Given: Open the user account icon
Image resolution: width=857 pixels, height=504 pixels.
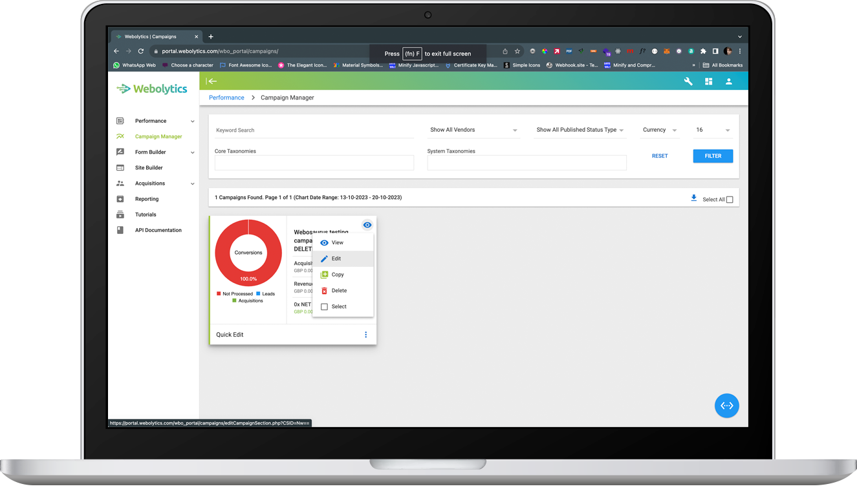Looking at the screenshot, I should (x=729, y=81).
